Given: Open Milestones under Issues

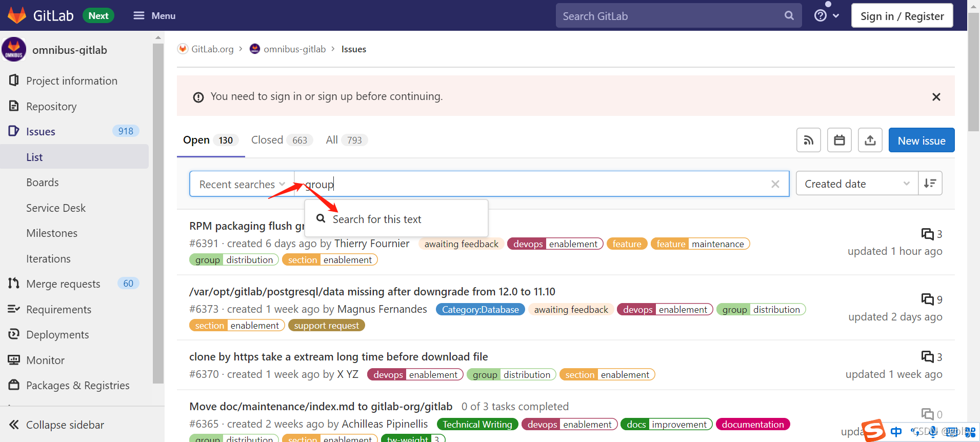Looking at the screenshot, I should [52, 233].
